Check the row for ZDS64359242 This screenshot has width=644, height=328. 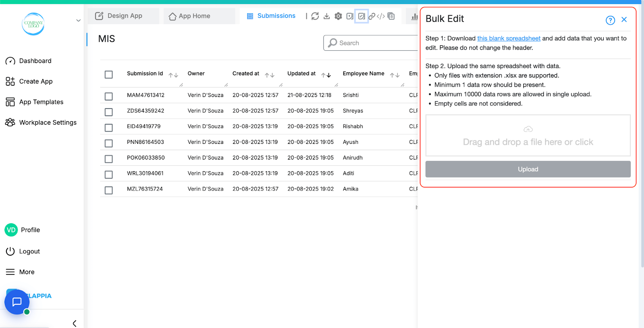[109, 112]
